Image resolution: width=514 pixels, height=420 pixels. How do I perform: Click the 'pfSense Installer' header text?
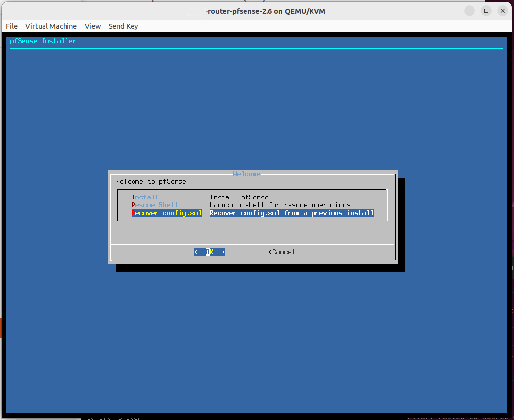click(43, 41)
